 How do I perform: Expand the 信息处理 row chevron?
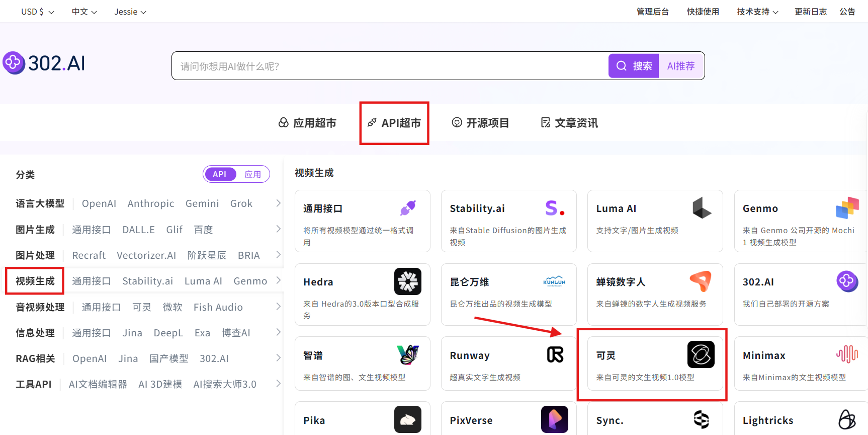278,332
